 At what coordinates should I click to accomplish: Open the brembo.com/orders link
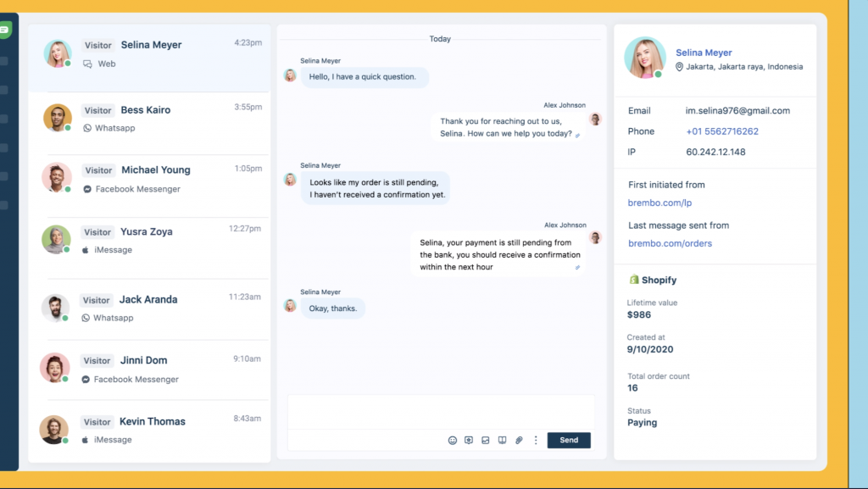click(x=670, y=243)
